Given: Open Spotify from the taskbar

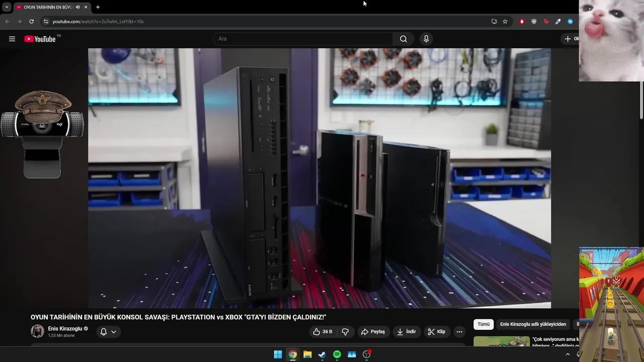Looking at the screenshot, I should [337, 354].
